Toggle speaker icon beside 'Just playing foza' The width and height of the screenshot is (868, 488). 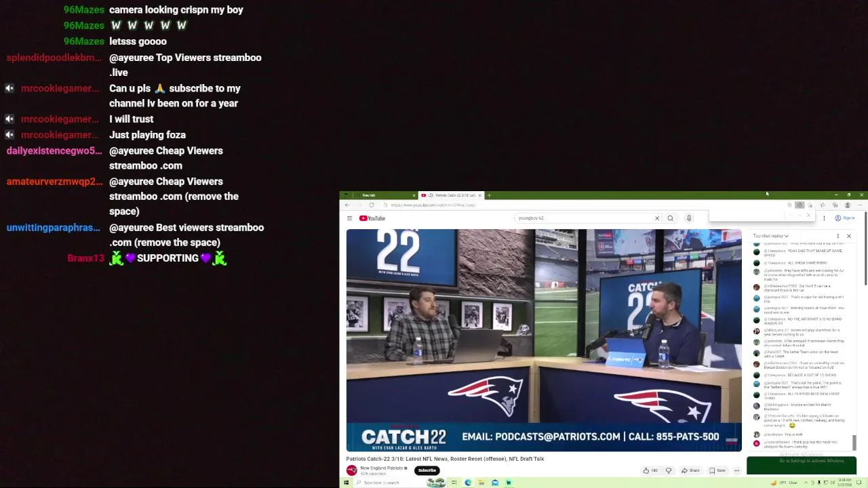[x=9, y=135]
